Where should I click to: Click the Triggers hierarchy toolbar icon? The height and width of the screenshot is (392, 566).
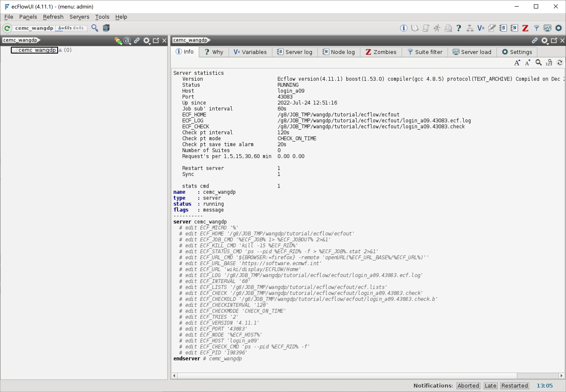[x=470, y=28]
